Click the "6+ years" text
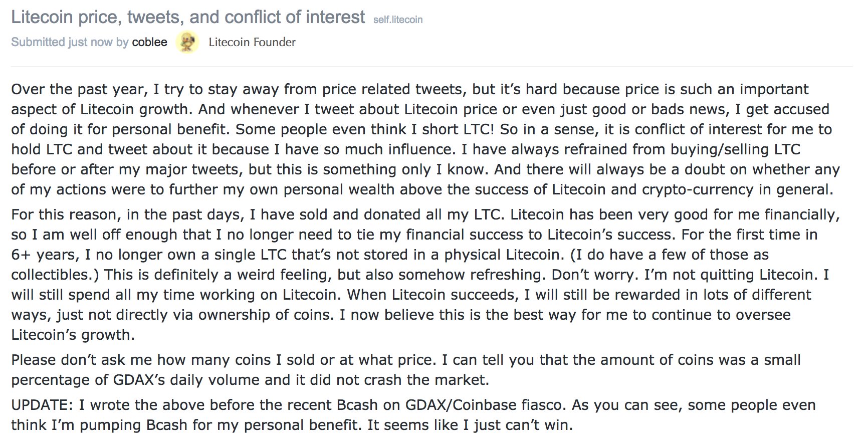Image resolution: width=868 pixels, height=443 pixels. pyautogui.click(x=44, y=255)
